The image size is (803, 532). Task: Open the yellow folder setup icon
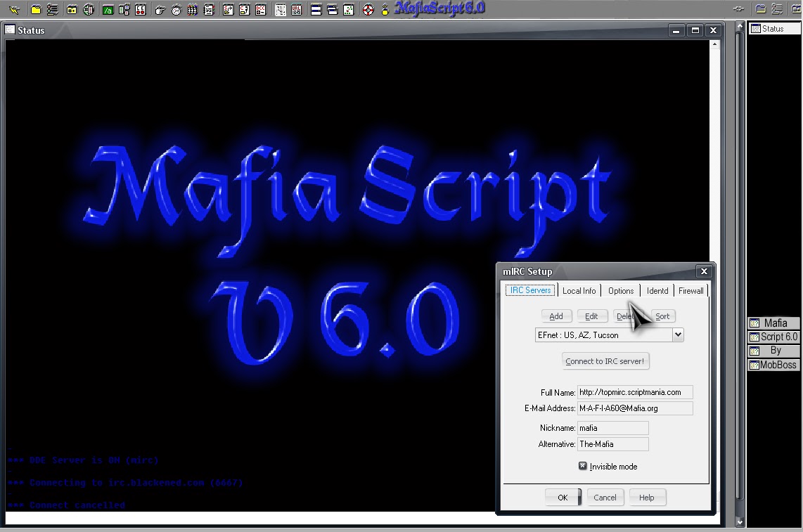coord(36,10)
